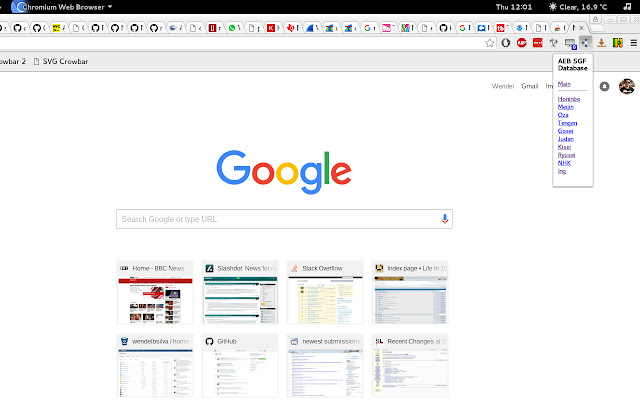This screenshot has height=400, width=640.
Task: Switch to the tab with yellow favicon
Action: click(x=59, y=28)
